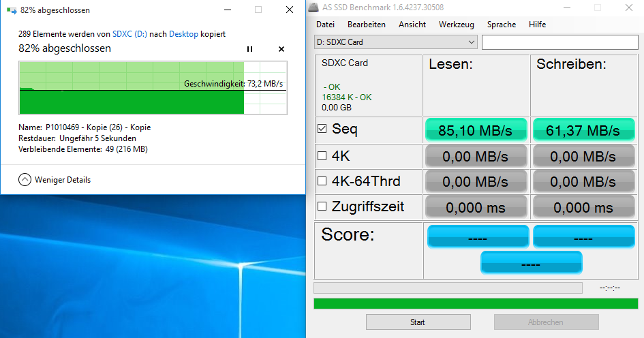The image size is (644, 338).
Task: Open the Hilfe menu
Action: (537, 25)
